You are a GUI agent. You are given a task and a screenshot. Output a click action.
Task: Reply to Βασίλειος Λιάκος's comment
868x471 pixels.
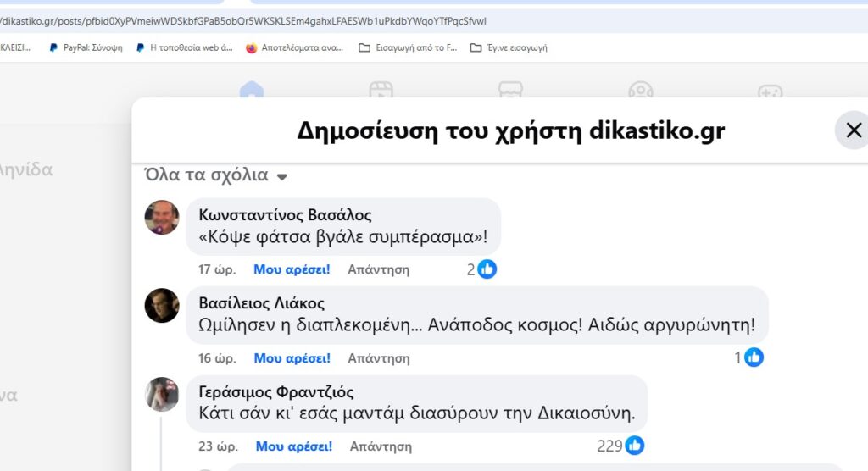(378, 357)
